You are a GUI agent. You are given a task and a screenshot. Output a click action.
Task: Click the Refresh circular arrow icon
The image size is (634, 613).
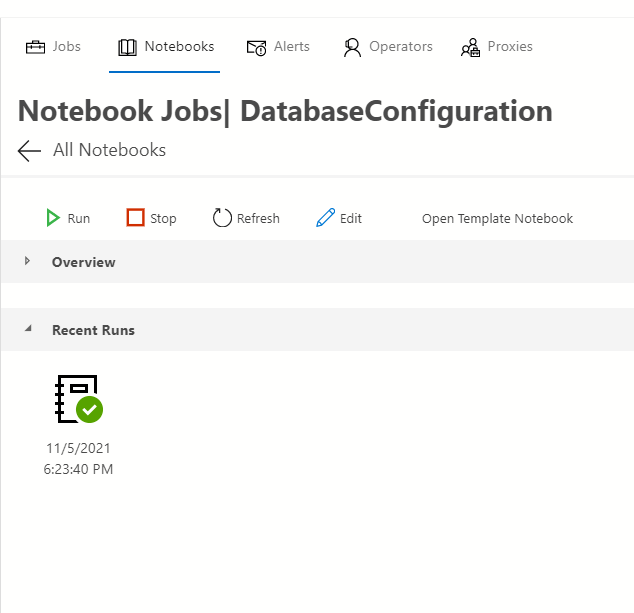[x=222, y=218]
